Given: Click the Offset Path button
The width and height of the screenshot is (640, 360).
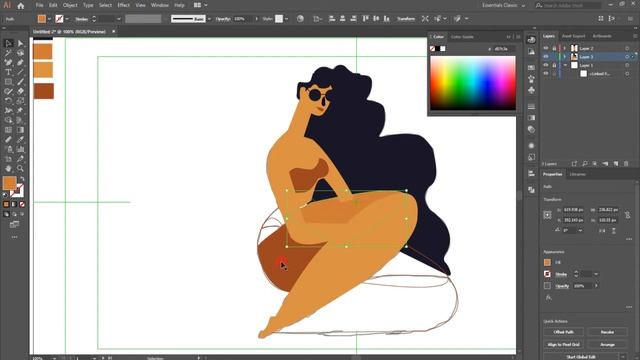Looking at the screenshot, I should [564, 332].
